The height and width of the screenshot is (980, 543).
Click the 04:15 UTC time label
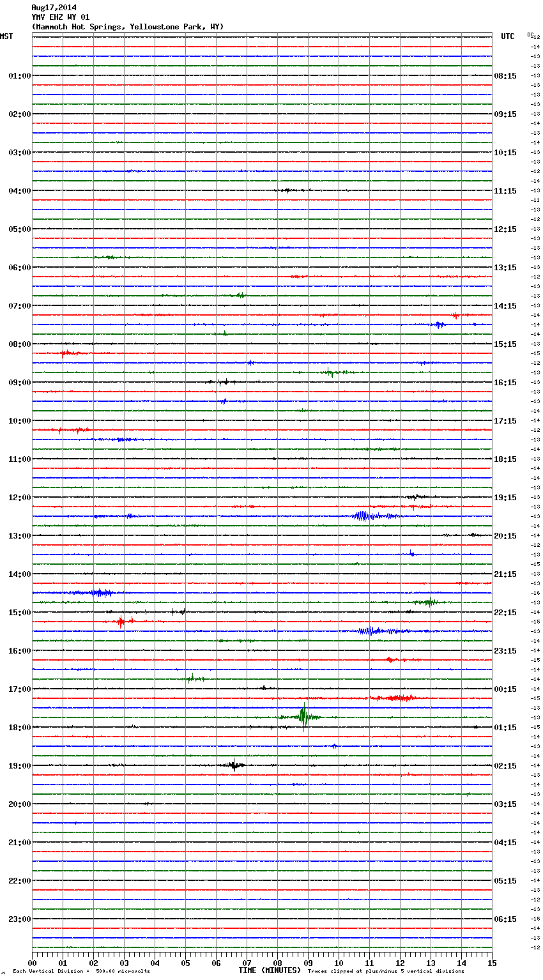pyautogui.click(x=505, y=843)
